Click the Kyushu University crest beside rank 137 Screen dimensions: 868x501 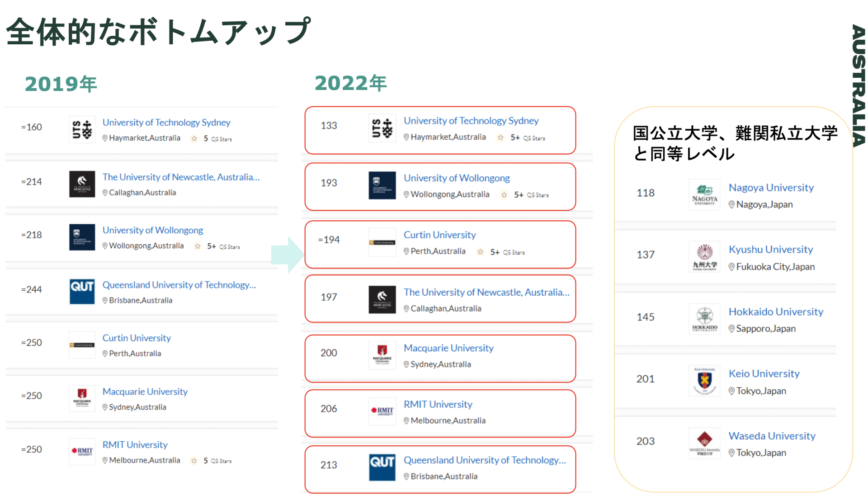click(x=704, y=257)
